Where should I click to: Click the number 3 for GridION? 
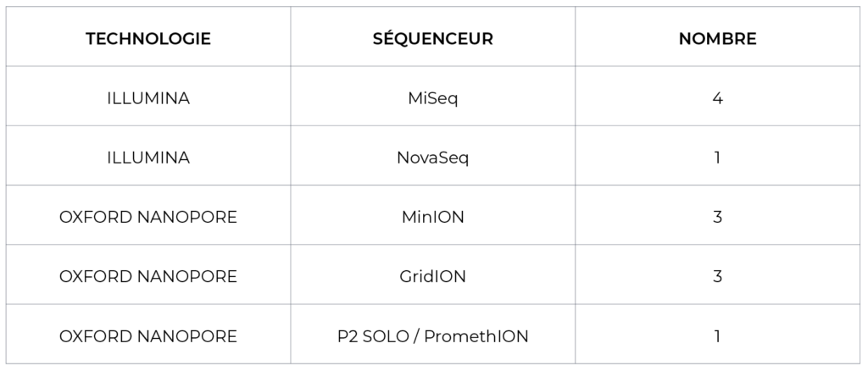[x=717, y=277]
